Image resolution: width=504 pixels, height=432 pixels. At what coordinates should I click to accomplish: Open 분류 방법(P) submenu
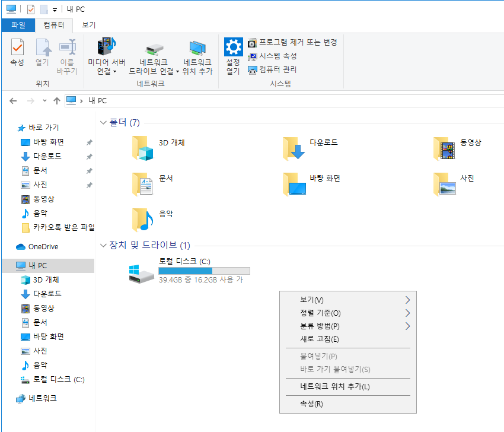[348, 326]
